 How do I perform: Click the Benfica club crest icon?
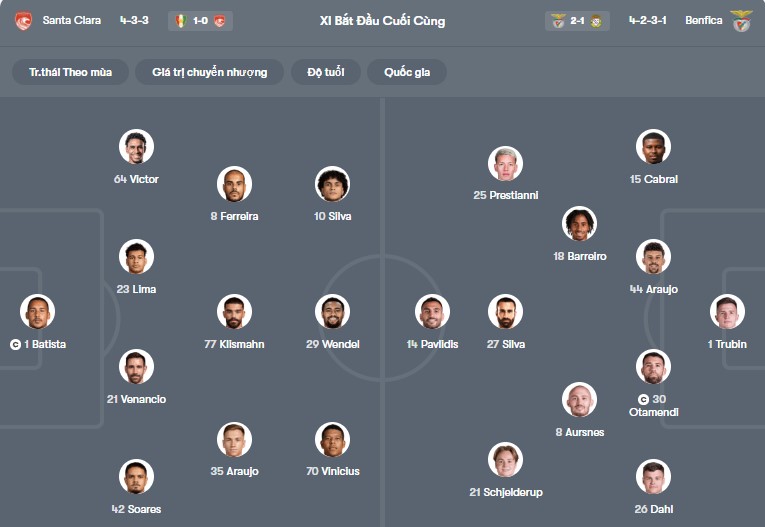(x=742, y=20)
